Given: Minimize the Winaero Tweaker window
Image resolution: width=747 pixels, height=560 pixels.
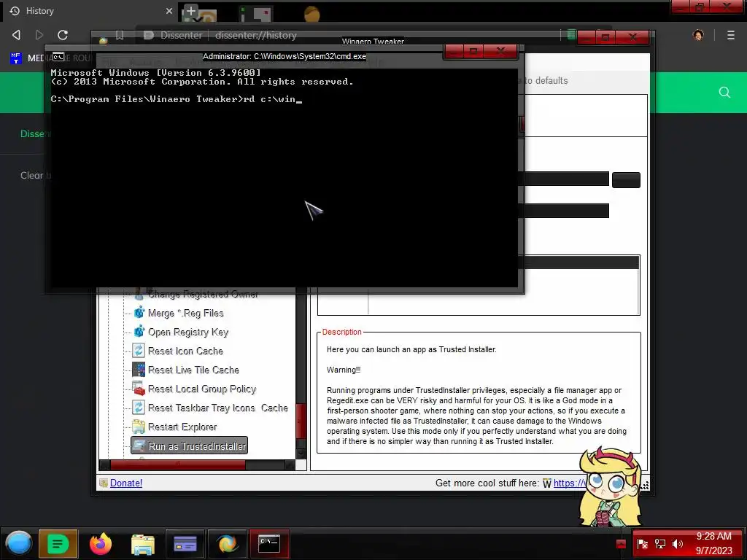Looking at the screenshot, I should 588,36.
